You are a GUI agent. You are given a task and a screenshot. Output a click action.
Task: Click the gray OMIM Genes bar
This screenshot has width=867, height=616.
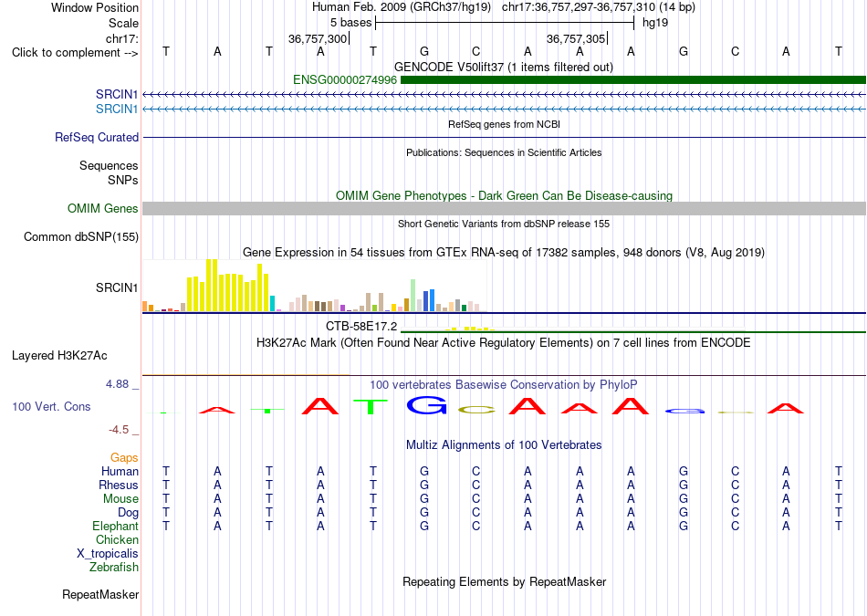click(x=505, y=208)
